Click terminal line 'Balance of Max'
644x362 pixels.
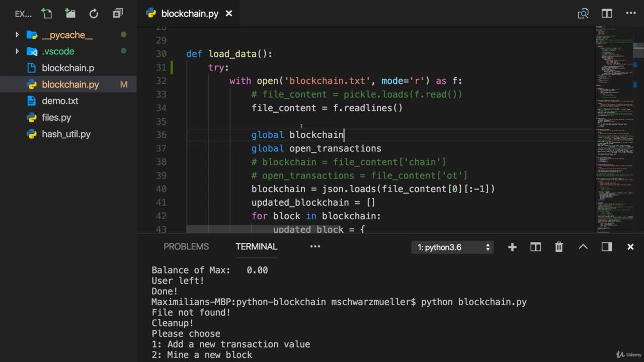(210, 270)
